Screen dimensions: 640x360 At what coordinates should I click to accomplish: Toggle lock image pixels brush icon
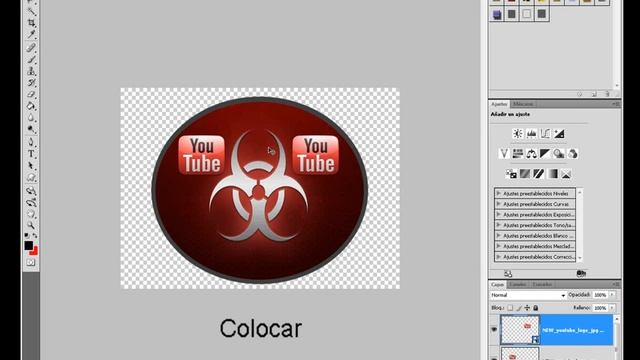[x=519, y=308]
